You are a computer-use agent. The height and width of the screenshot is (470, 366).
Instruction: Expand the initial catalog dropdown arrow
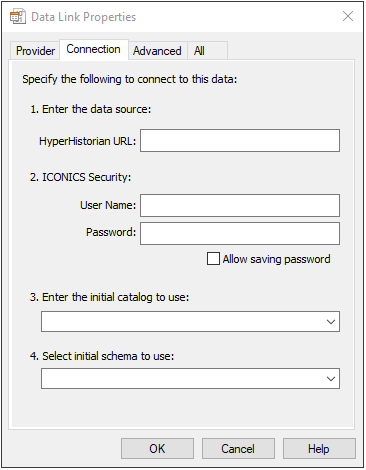click(x=331, y=322)
